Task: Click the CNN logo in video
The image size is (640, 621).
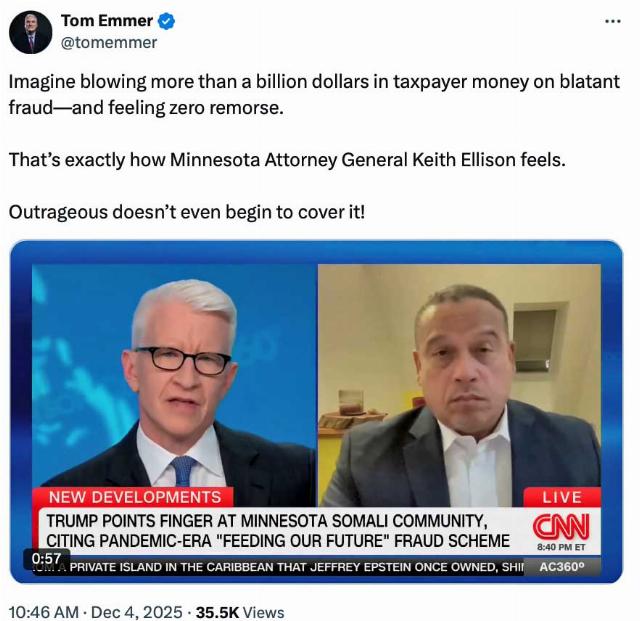Action: [561, 527]
